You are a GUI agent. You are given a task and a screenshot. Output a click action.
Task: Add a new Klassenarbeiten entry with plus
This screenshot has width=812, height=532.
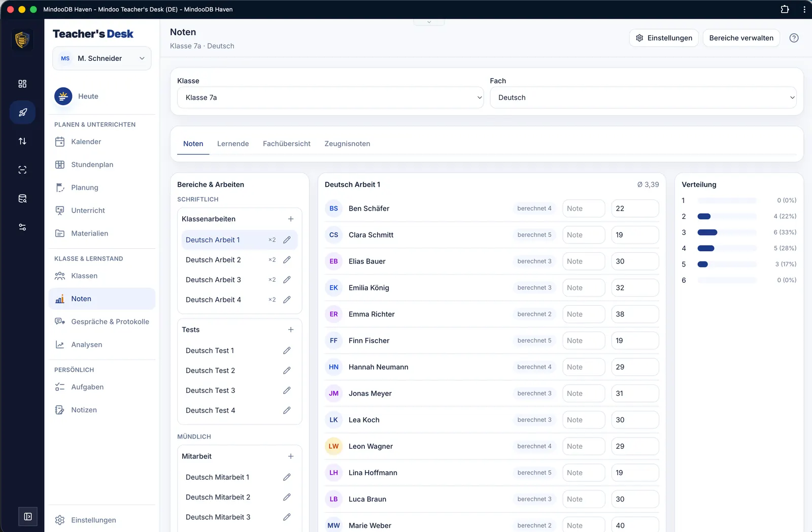(x=291, y=219)
